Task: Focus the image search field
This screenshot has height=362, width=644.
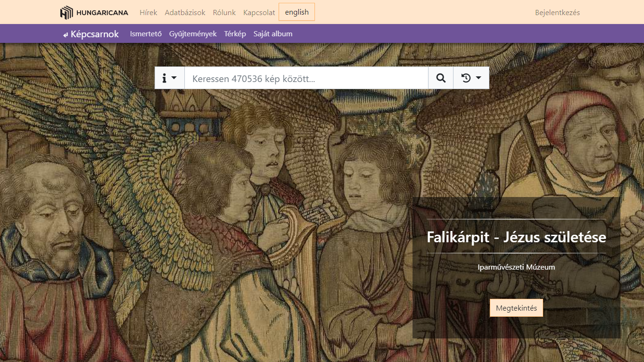Action: coord(306,78)
